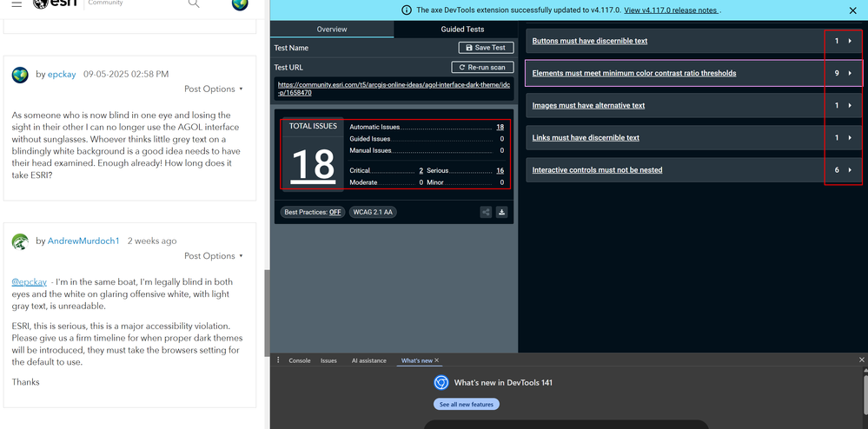Expand arrow for Images alternative text row
This screenshot has width=868, height=429.
[850, 105]
